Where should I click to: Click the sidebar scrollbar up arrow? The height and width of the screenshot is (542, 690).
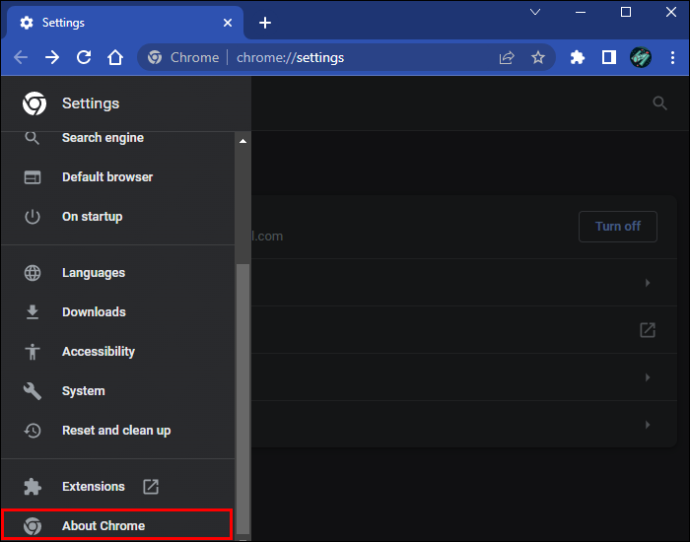tap(242, 141)
